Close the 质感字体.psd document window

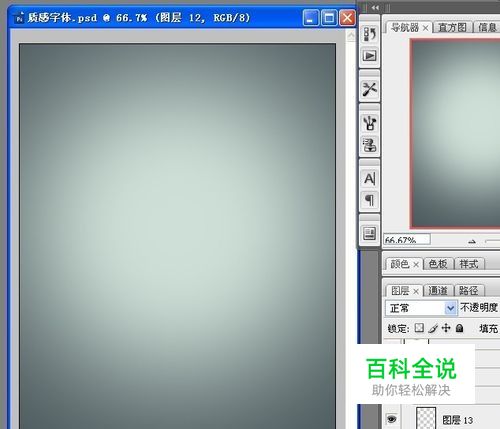point(347,17)
